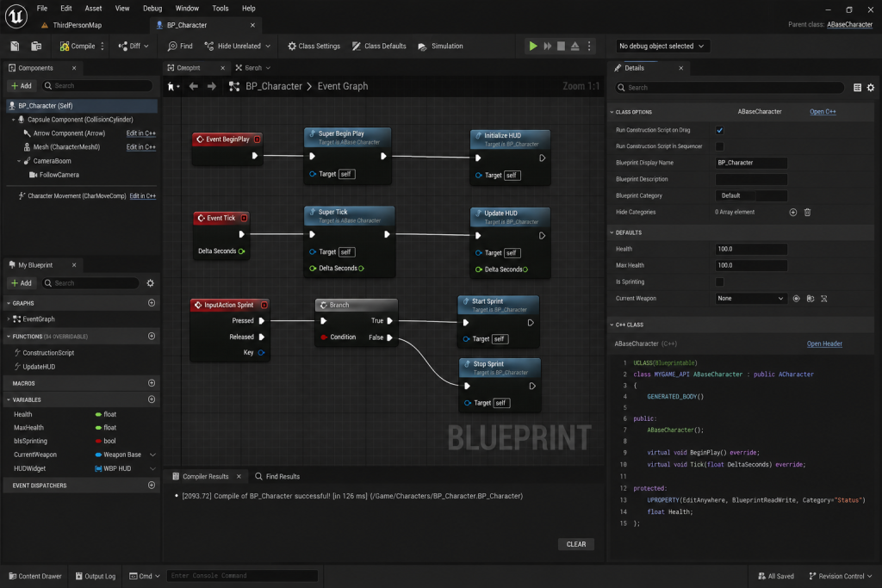Add a new macro via plus icon
Screen dimensions: 882x588
pyautogui.click(x=152, y=383)
